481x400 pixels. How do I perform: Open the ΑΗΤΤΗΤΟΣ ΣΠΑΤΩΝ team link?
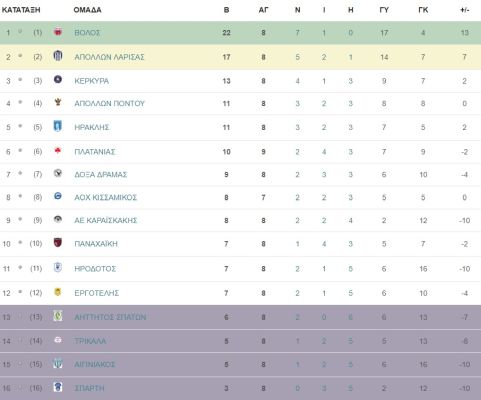[x=110, y=317]
